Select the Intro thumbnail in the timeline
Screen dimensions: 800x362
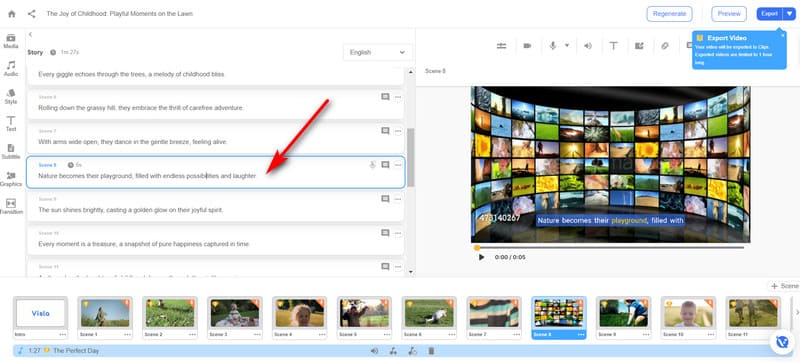[41, 313]
